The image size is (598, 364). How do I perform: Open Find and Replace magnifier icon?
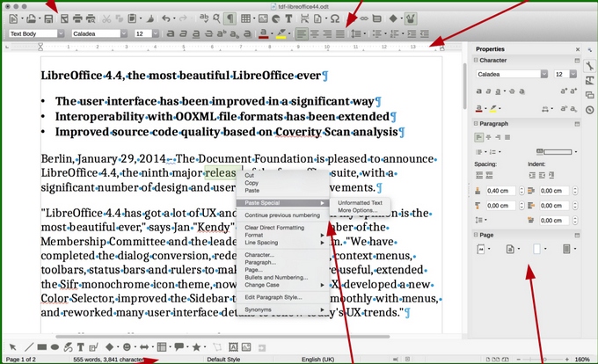(x=216, y=18)
